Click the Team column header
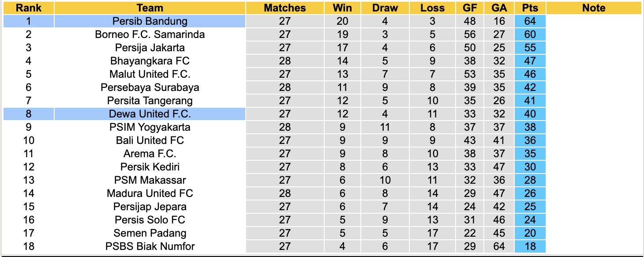This screenshot has height=257, width=644. (150, 8)
